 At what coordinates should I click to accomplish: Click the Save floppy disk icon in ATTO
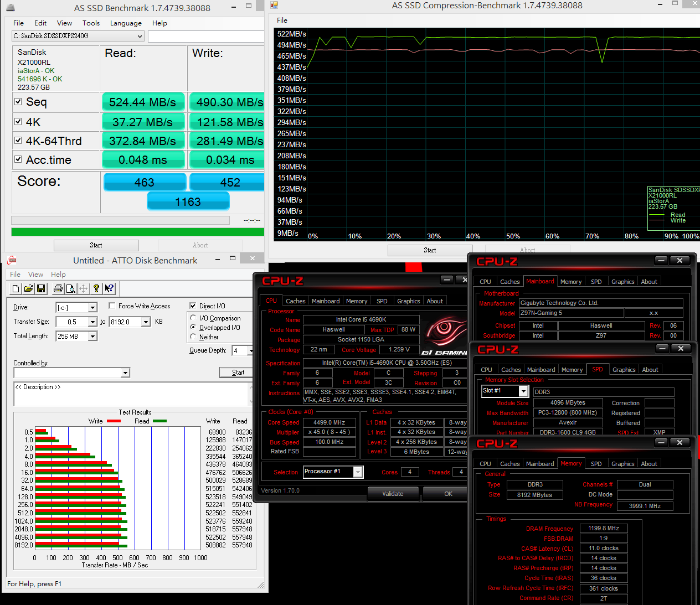[x=41, y=288]
